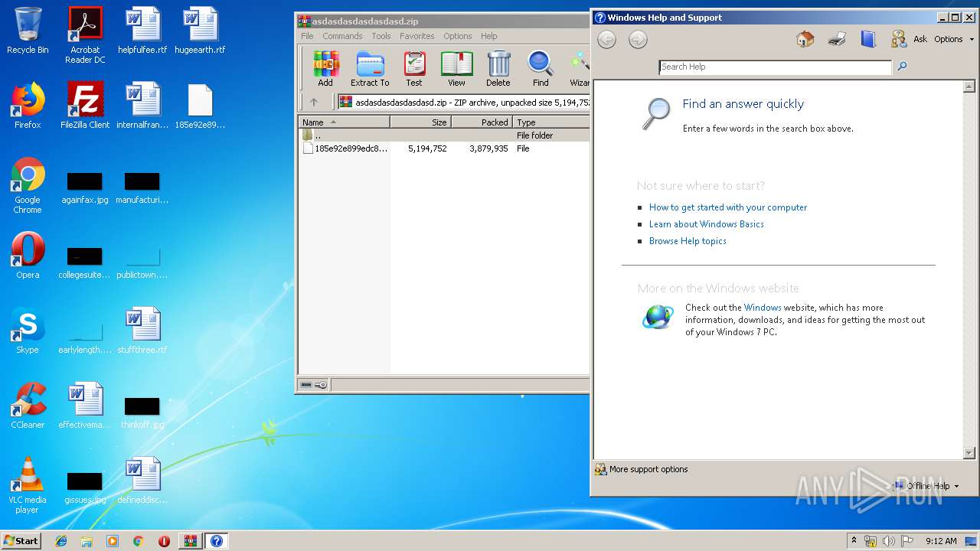This screenshot has height=551, width=980.
Task: Open helpfulfee.rtf document on desktop
Action: pyautogui.click(x=142, y=31)
